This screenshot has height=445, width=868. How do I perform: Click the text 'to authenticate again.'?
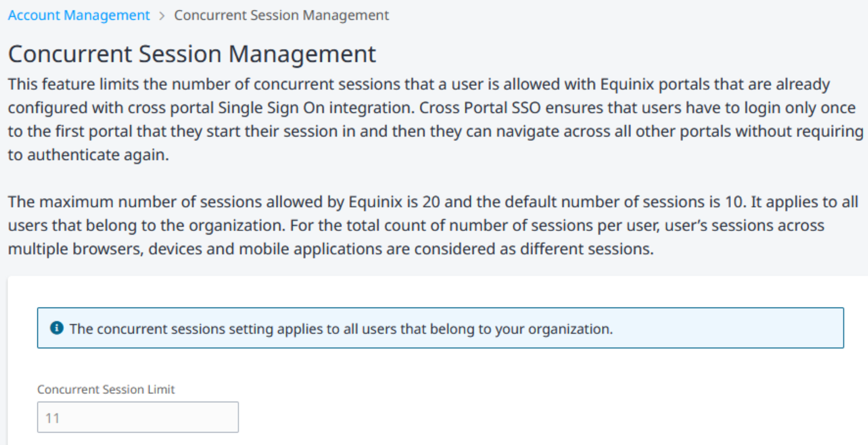(x=89, y=155)
